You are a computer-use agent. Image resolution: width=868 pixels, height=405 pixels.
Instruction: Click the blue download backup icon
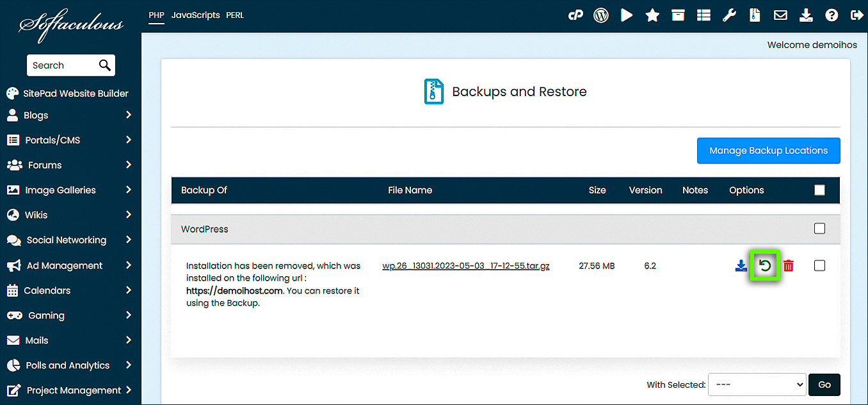741,266
